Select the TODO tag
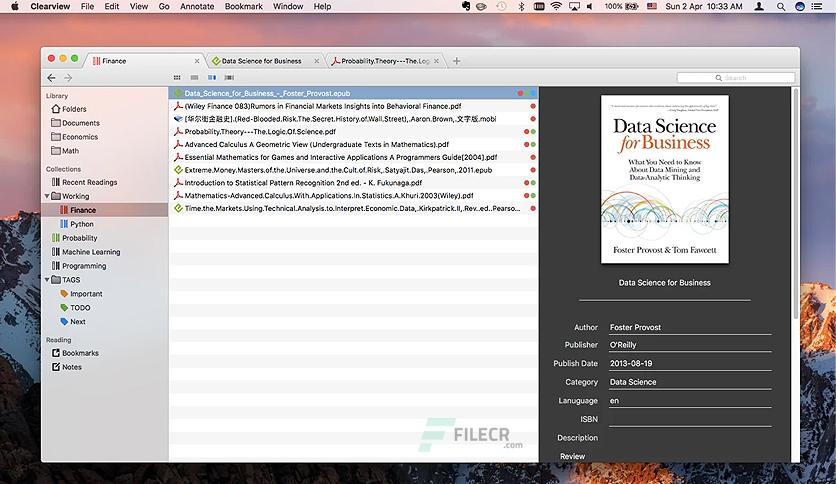This screenshot has width=836, height=484. point(80,308)
